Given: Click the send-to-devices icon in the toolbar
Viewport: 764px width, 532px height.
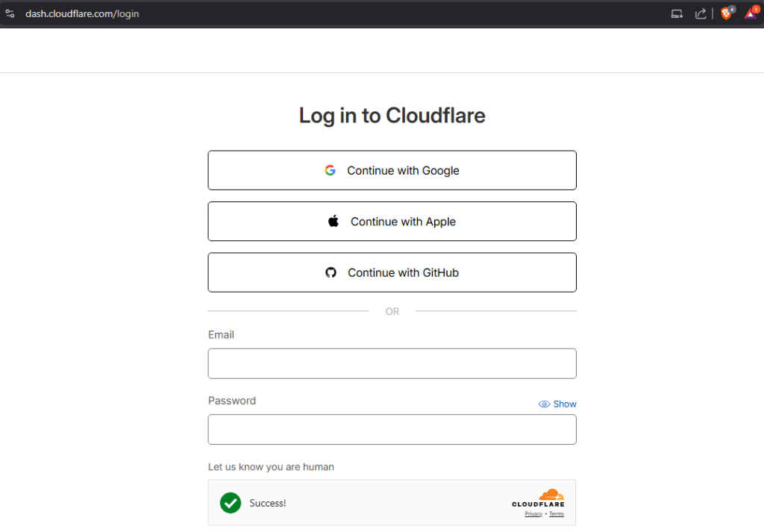Looking at the screenshot, I should pos(677,13).
